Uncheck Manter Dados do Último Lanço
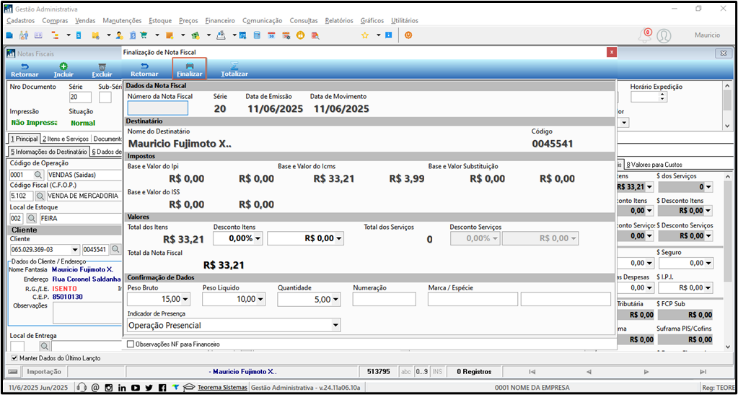Screen dimensions: 738x395 point(14,358)
